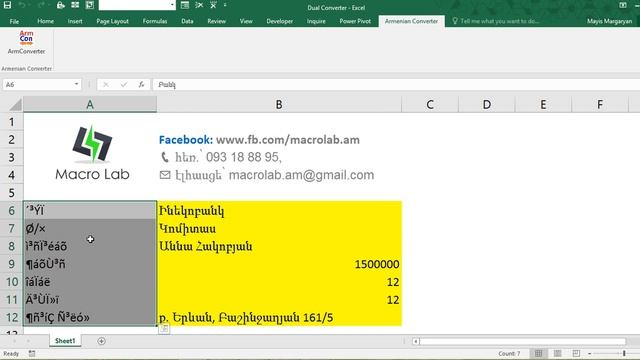Click the macro record icon next to Ready
The width and height of the screenshot is (640, 360).
pyautogui.click(x=32, y=353)
